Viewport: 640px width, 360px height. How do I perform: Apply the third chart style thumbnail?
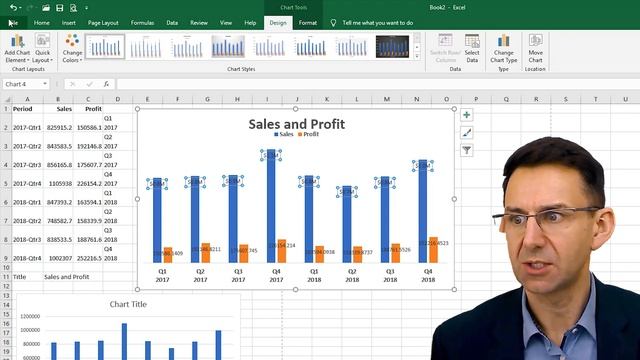coord(187,47)
